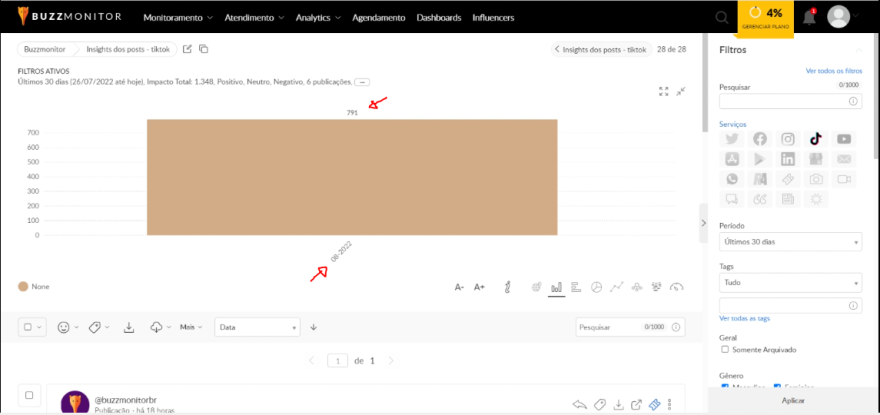
Task: Increase chart font size with A+
Action: click(x=479, y=287)
